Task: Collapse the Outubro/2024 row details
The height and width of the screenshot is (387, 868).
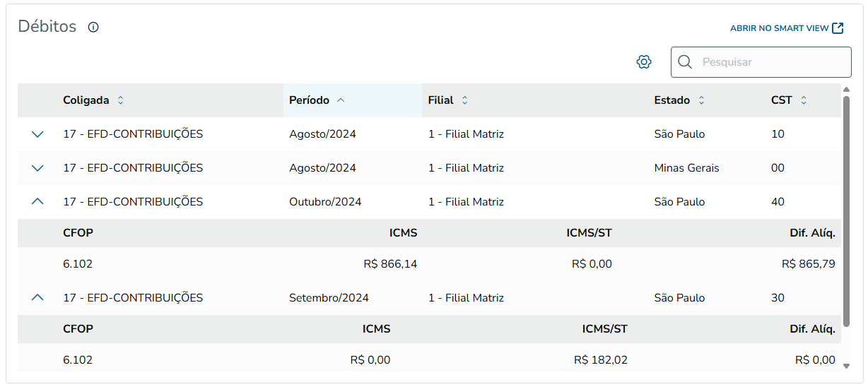Action: click(x=38, y=202)
